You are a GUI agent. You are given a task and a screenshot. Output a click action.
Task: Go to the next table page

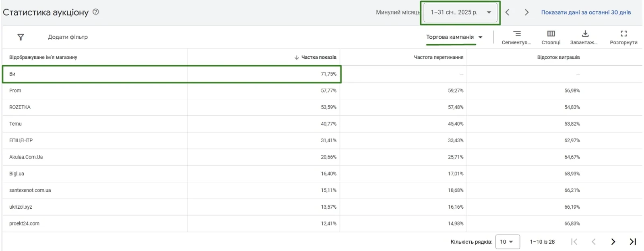click(x=613, y=242)
